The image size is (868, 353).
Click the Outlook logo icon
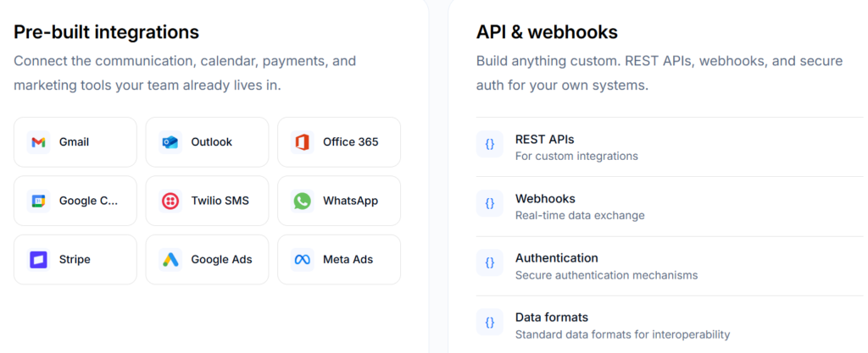click(x=170, y=142)
